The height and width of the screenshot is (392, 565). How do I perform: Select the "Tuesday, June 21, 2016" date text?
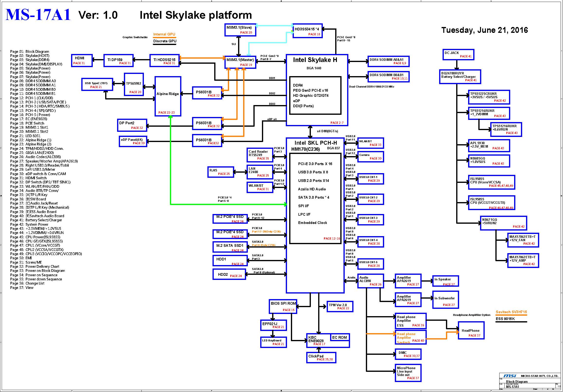(484, 30)
